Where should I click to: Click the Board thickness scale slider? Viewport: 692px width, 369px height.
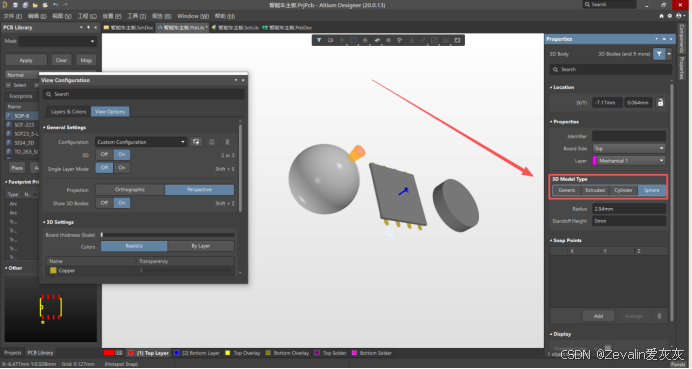pyautogui.click(x=168, y=235)
